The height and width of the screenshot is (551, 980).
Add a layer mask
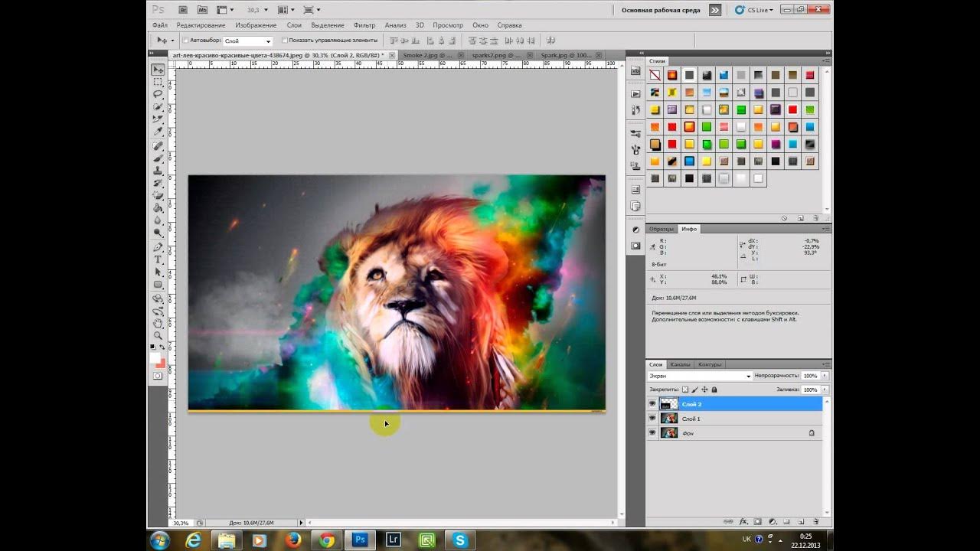[x=757, y=521]
